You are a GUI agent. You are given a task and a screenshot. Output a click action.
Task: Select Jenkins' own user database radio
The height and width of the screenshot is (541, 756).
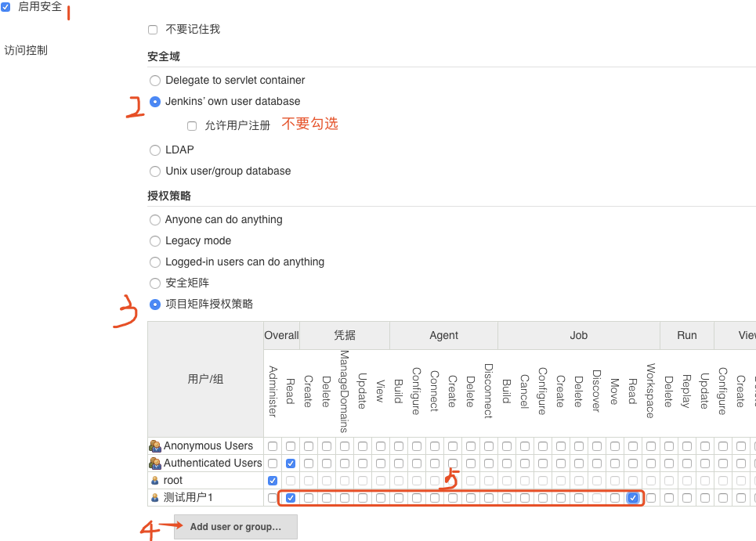(x=155, y=102)
